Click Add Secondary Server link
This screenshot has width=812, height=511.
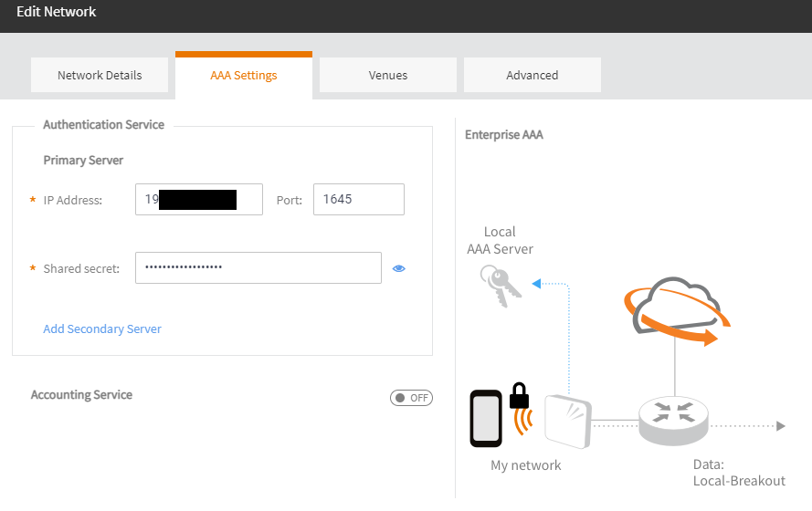pos(102,328)
